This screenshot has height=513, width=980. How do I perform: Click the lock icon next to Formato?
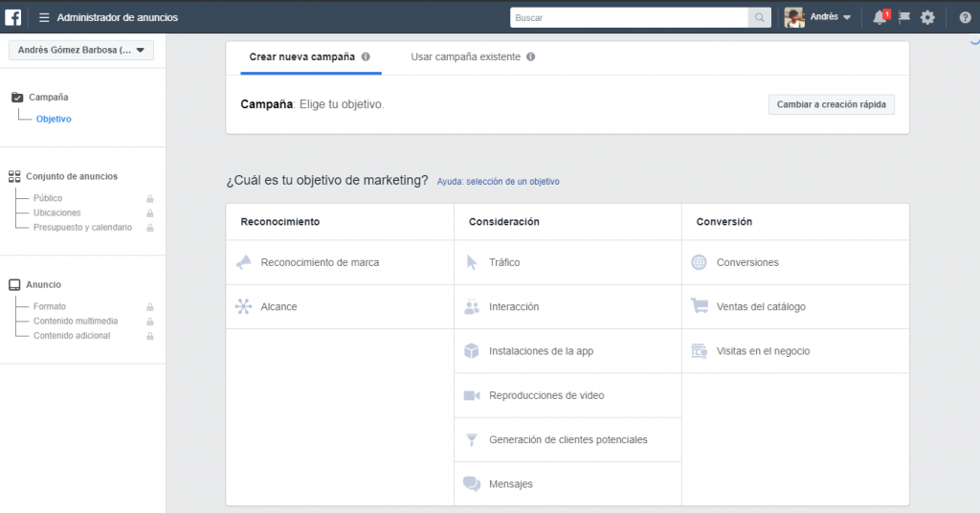(150, 307)
